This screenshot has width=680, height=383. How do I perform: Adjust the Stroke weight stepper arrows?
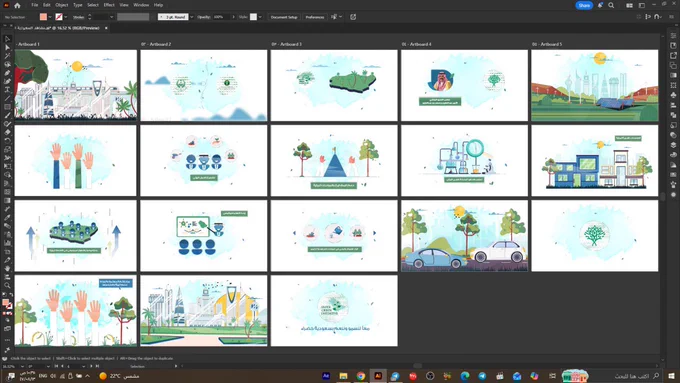90,17
